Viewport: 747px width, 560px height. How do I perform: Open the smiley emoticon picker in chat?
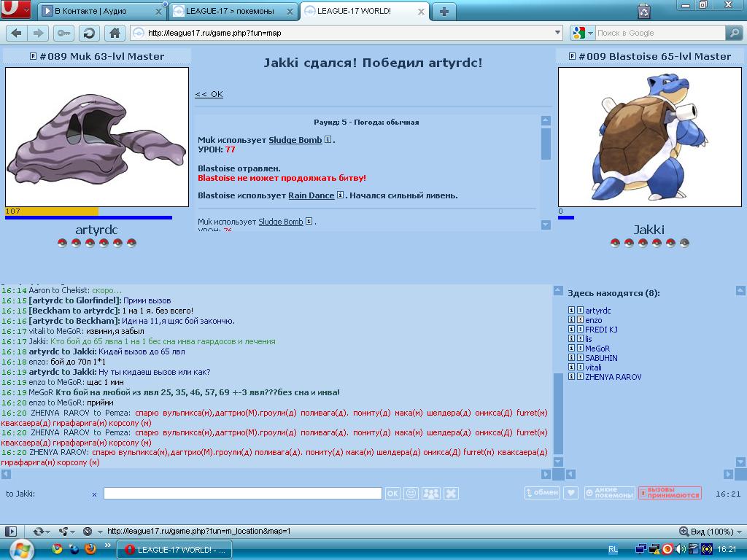[x=411, y=494]
